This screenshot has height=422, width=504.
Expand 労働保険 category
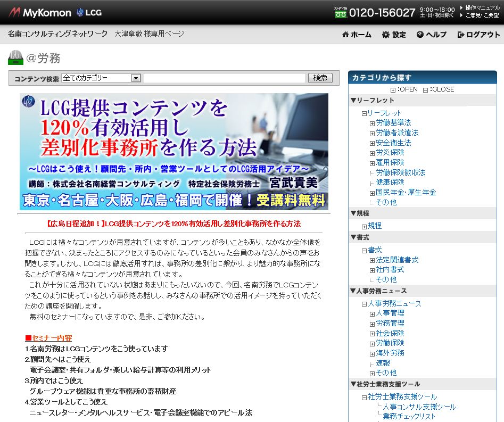(372, 344)
